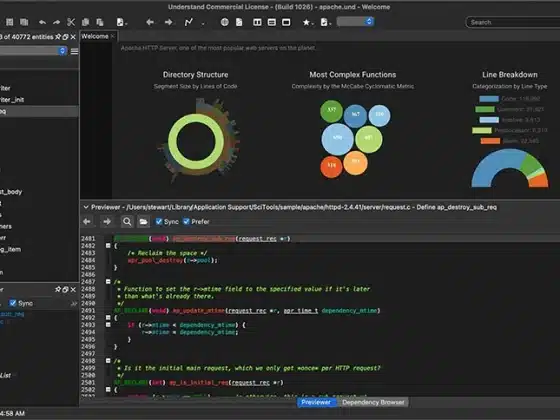Click the green Comment legend swatch
The height and width of the screenshot is (420, 560).
pyautogui.click(x=485, y=109)
